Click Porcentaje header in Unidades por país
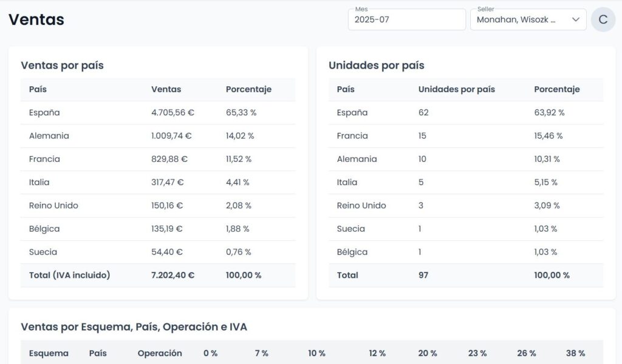622x364 pixels. click(x=557, y=89)
